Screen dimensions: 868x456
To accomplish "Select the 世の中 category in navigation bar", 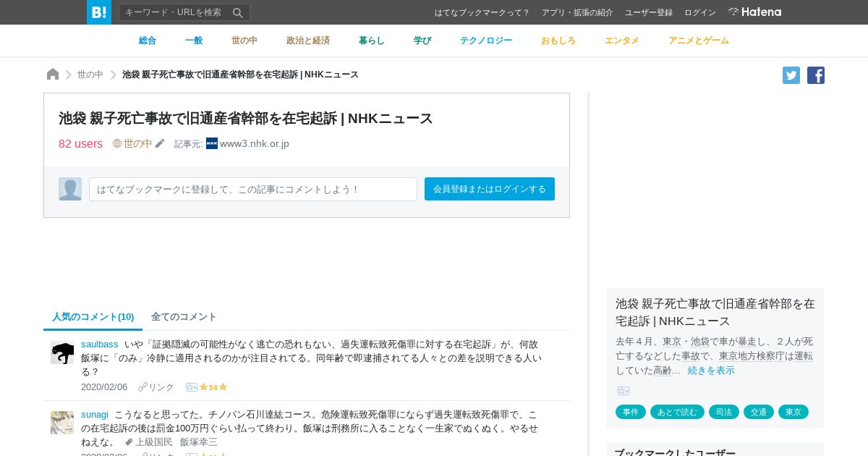I will tap(244, 41).
